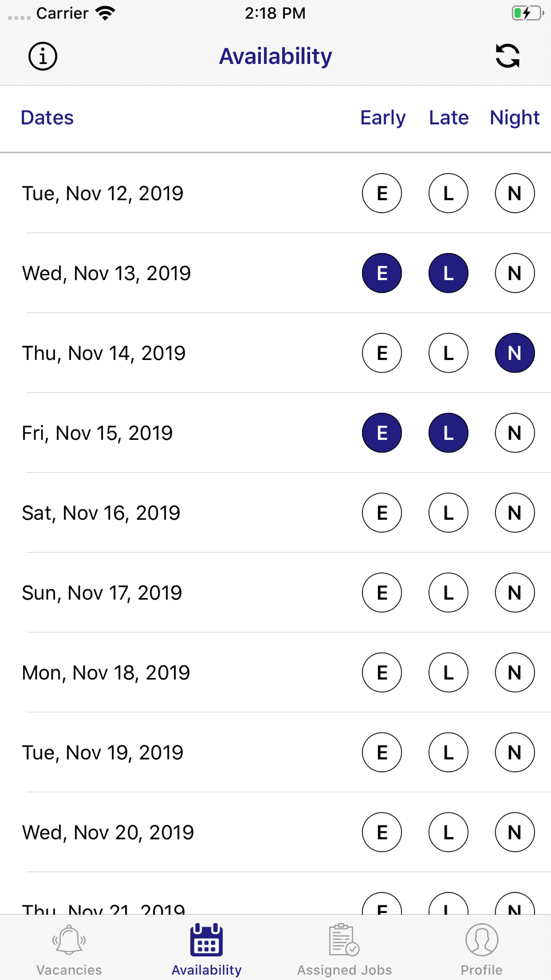Turn off Night shift on Thu, Nov 14

(515, 353)
